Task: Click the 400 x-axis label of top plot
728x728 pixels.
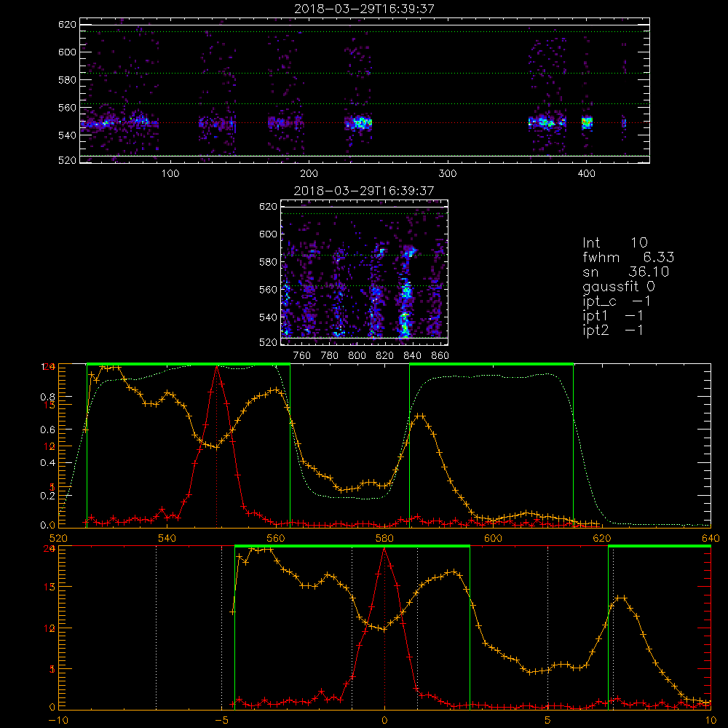Action: (x=586, y=173)
